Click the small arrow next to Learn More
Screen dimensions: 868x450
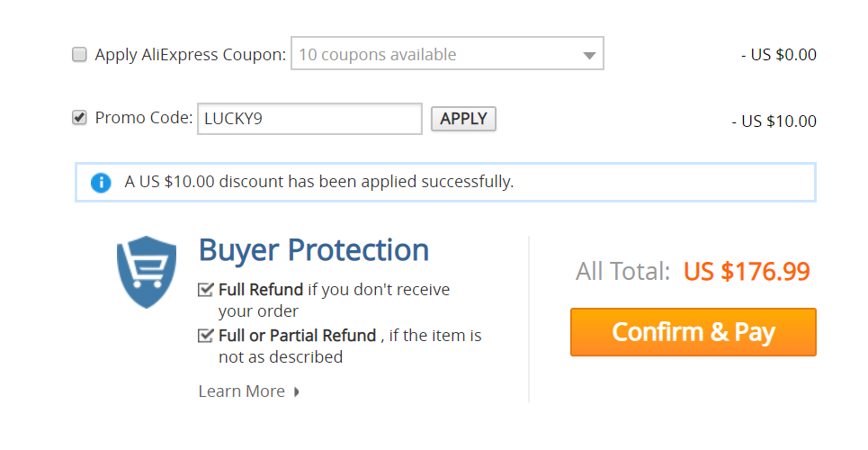297,391
